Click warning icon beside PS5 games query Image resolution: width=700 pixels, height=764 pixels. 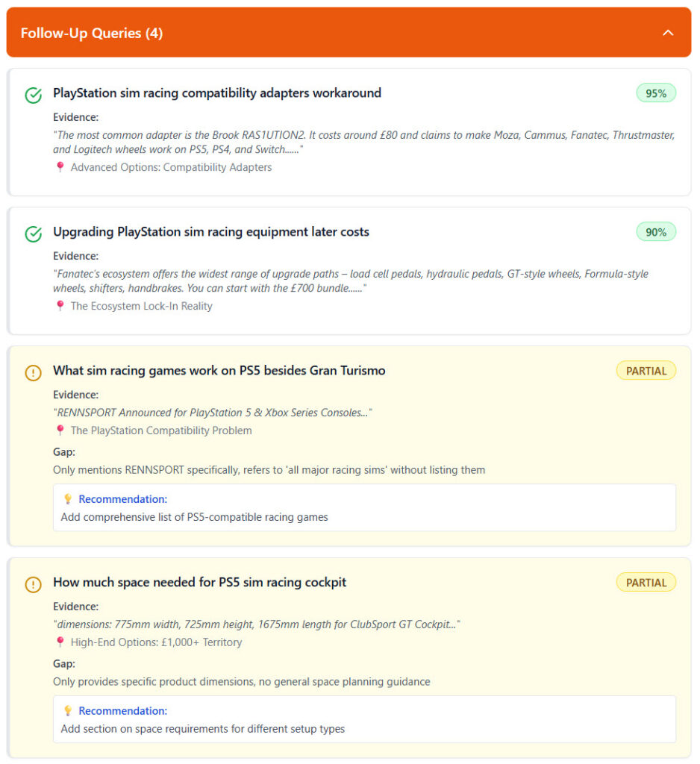coord(34,372)
